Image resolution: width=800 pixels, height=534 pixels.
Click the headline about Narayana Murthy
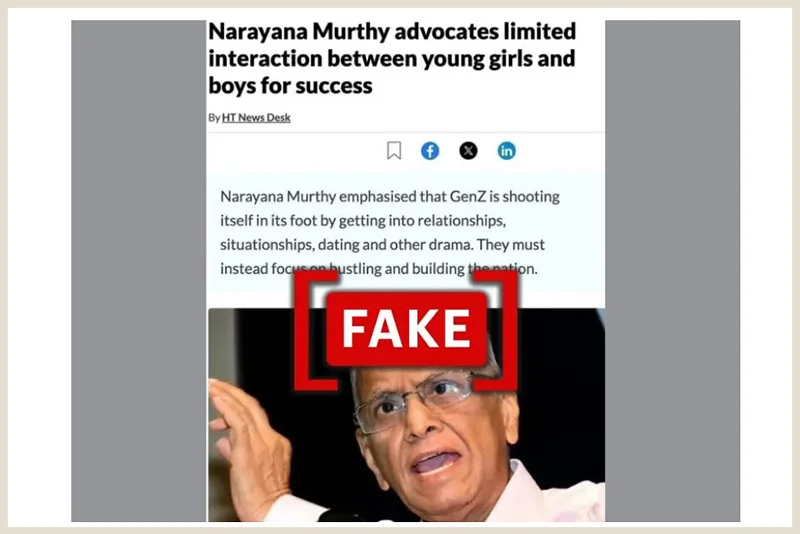pyautogui.click(x=392, y=58)
